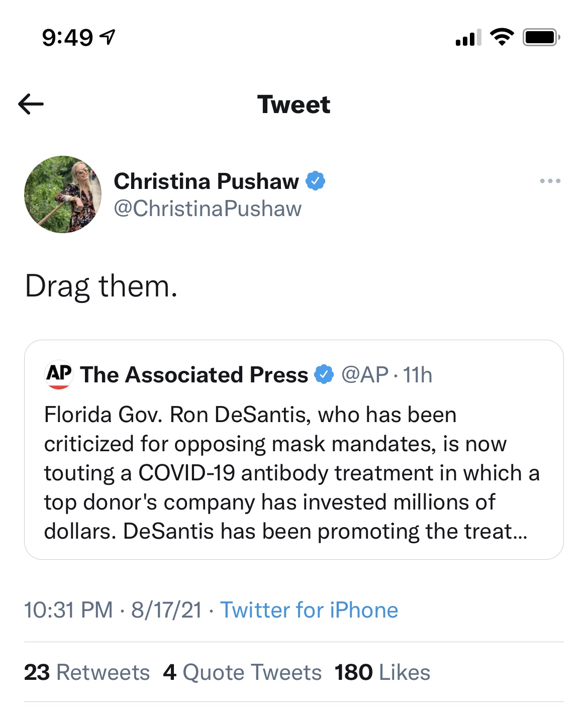View the 4 Quote Tweets list
Image resolution: width=588 pixels, height=709 pixels.
[x=242, y=672]
